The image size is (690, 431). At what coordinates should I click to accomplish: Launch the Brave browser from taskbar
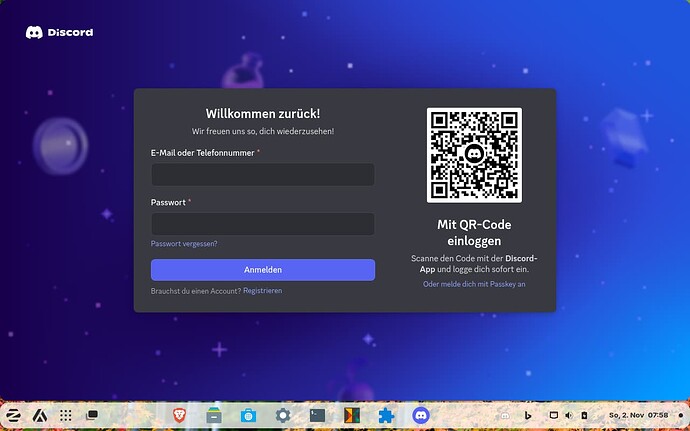click(180, 414)
